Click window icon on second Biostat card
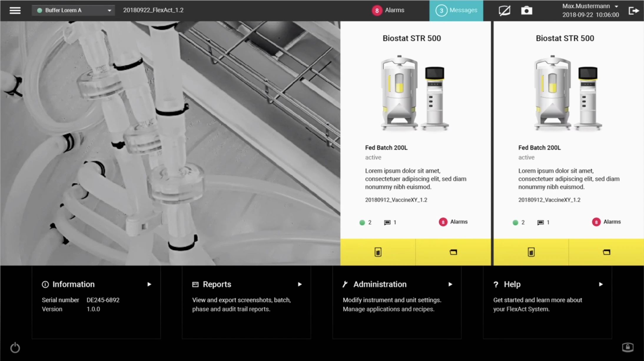This screenshot has width=644, height=361. tap(606, 252)
